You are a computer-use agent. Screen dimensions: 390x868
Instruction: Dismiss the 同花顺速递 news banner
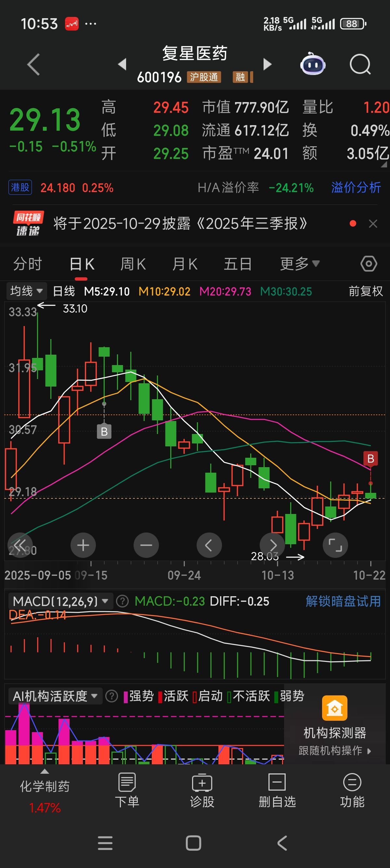[x=373, y=223]
